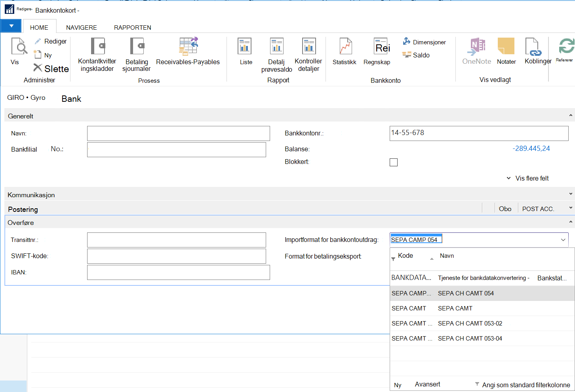This screenshot has height=392, width=575.
Task: Switch to the HOME tab
Action: click(x=39, y=27)
